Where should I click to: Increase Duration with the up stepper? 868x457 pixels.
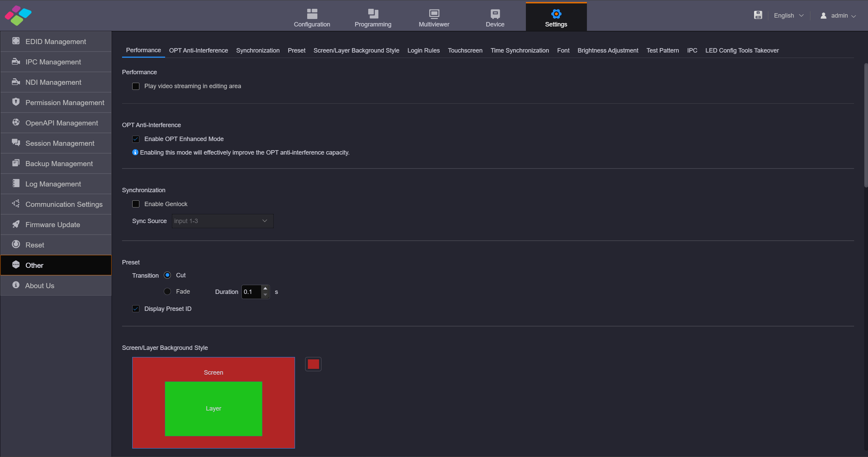click(x=265, y=289)
